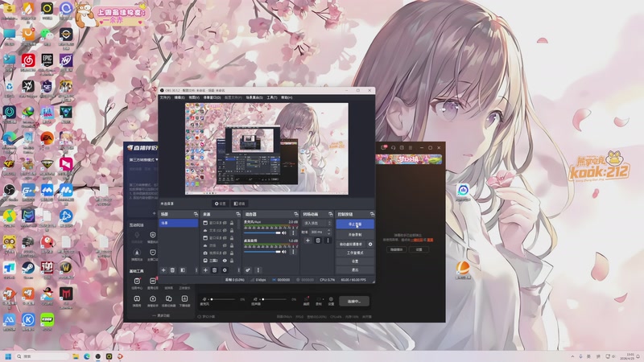Adjust speaker slider in companion app

[275, 299]
